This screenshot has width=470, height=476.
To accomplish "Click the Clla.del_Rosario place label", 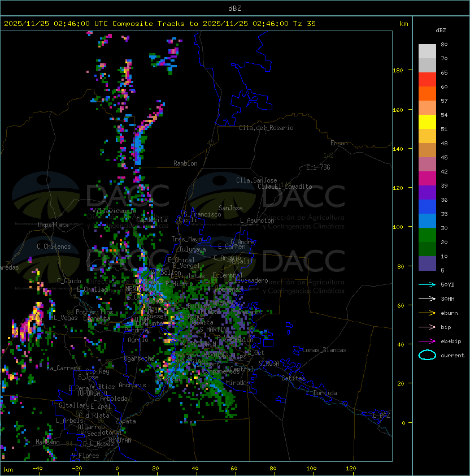I will point(266,128).
